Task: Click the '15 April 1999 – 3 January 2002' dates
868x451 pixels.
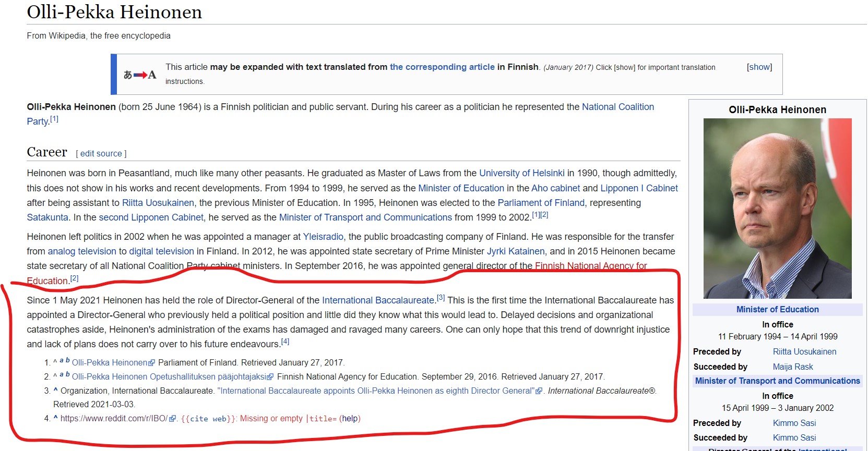Action: pyautogui.click(x=778, y=408)
